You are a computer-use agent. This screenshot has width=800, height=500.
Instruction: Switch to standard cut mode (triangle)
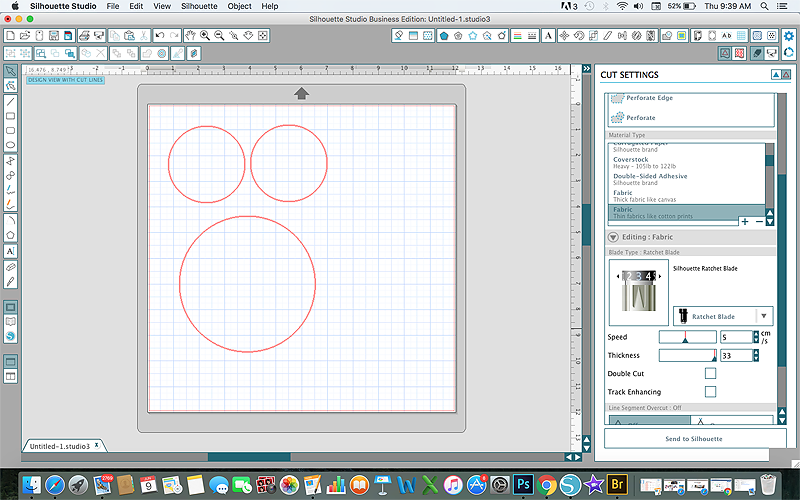776,75
